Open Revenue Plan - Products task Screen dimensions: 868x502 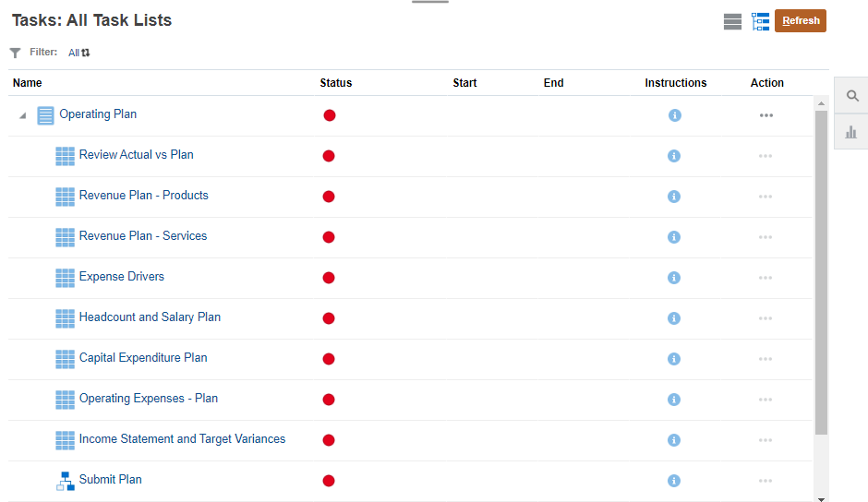[x=143, y=196]
